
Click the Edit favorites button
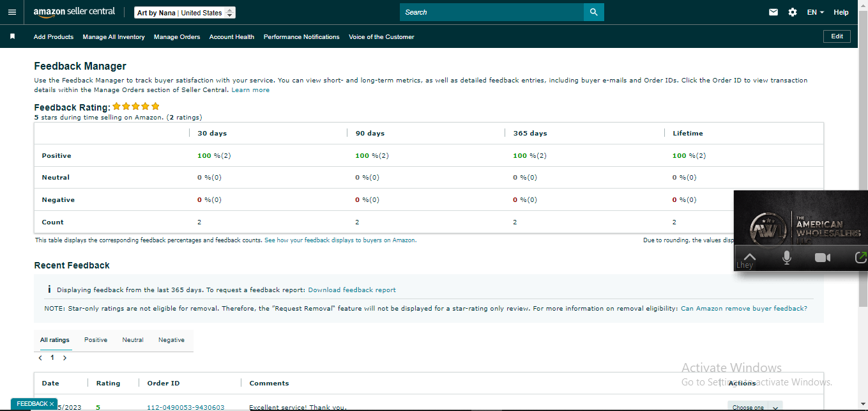coord(837,36)
